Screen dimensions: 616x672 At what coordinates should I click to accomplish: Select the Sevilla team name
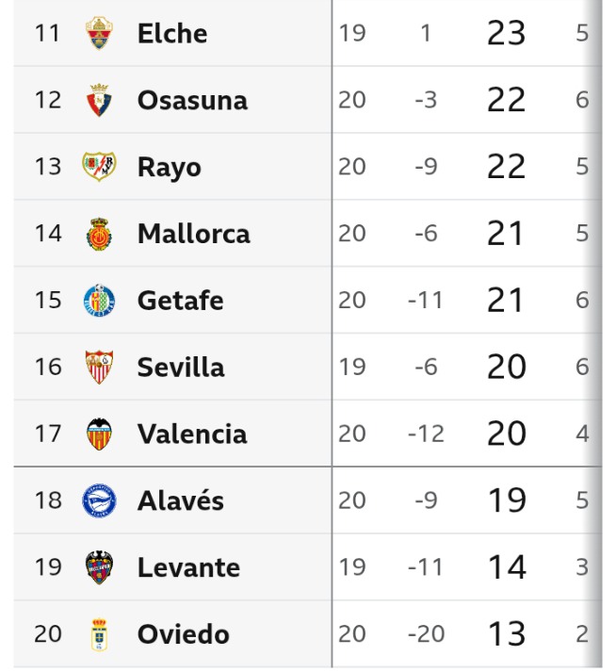[181, 368]
